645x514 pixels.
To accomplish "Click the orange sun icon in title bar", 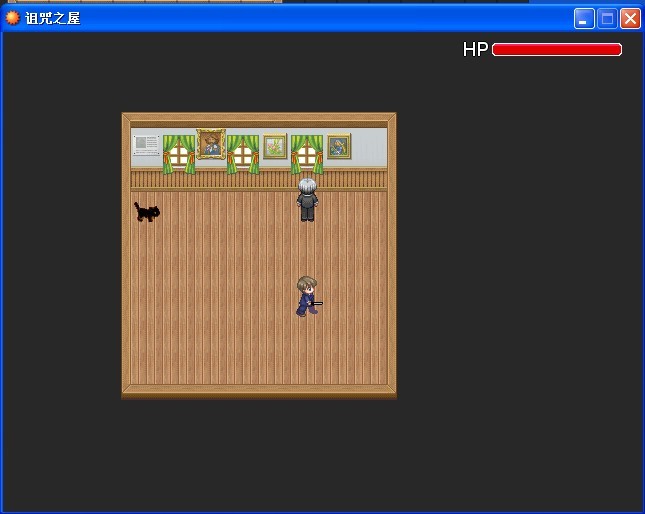I will [12, 18].
